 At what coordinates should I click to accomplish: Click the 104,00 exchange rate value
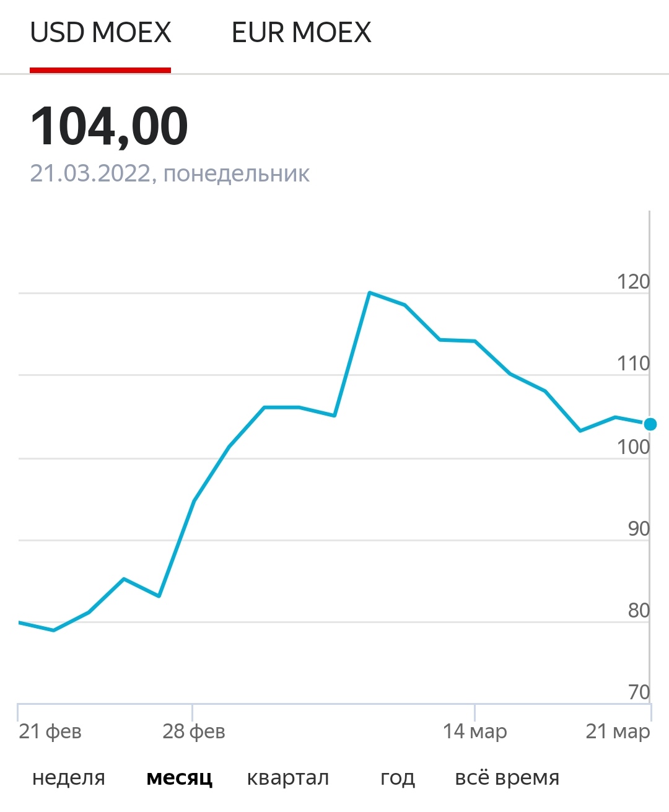pyautogui.click(x=109, y=126)
